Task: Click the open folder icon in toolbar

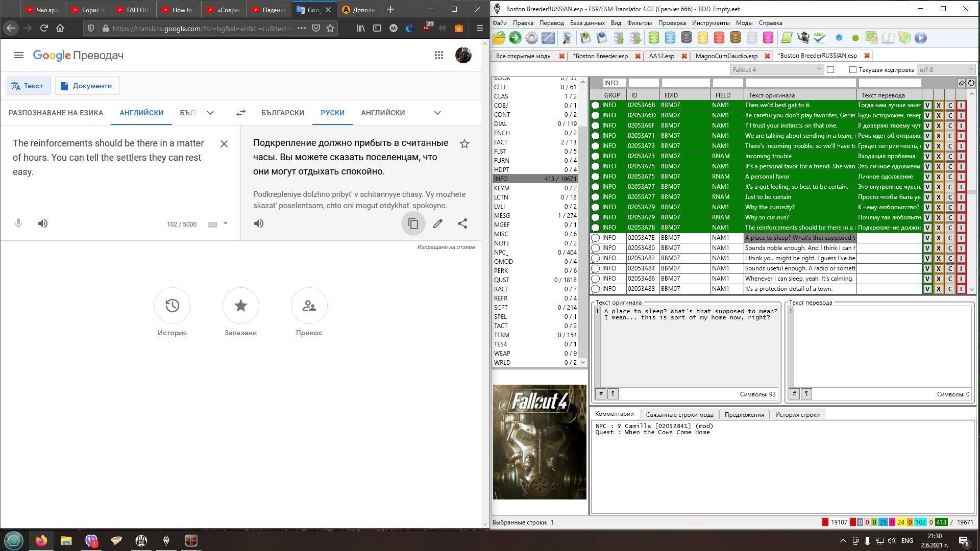Action: (499, 38)
